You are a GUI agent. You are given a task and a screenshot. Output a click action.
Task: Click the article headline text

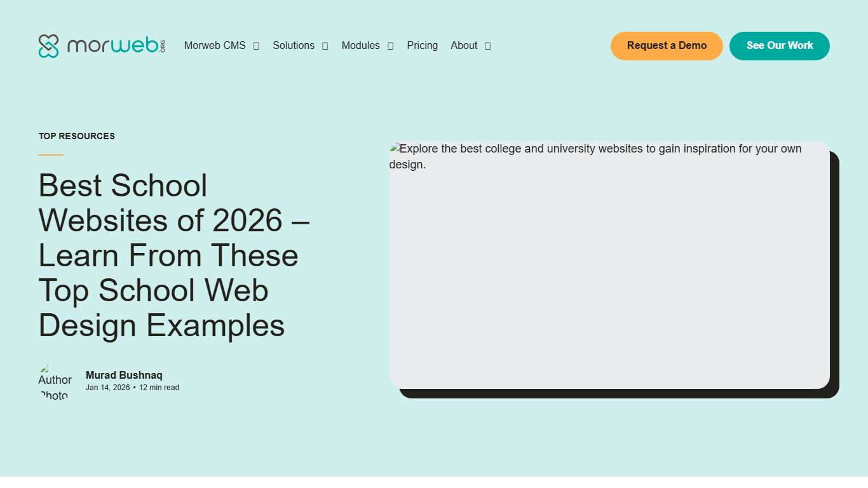click(173, 255)
